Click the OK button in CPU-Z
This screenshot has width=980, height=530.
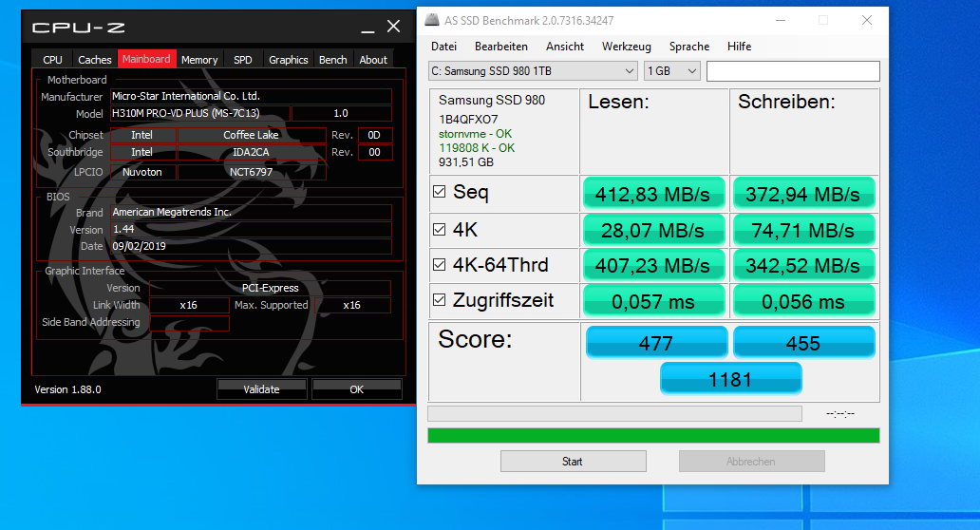pyautogui.click(x=356, y=388)
